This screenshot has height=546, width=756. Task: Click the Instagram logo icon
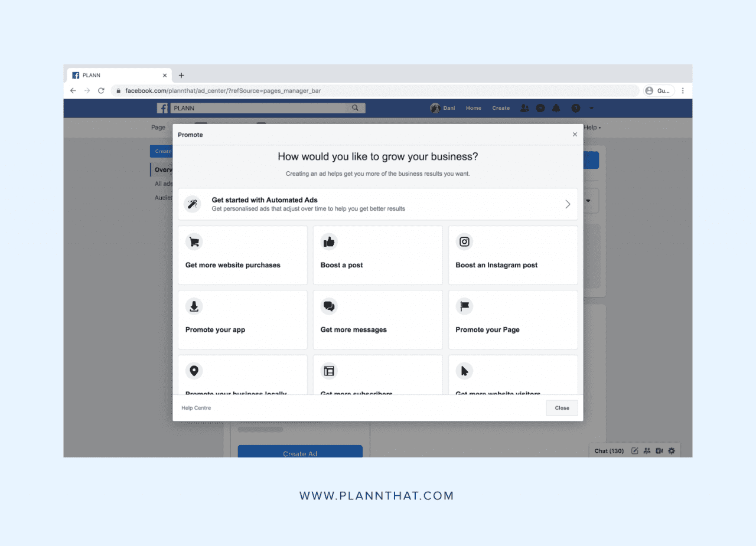[464, 241]
